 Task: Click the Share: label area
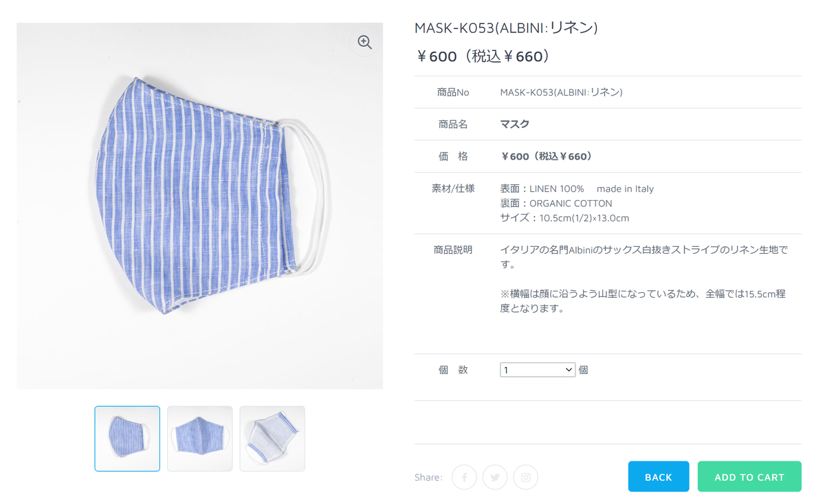click(428, 476)
